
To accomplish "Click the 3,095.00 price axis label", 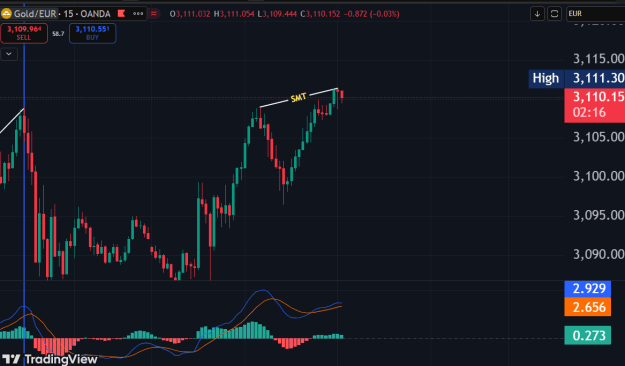I will pyautogui.click(x=599, y=215).
